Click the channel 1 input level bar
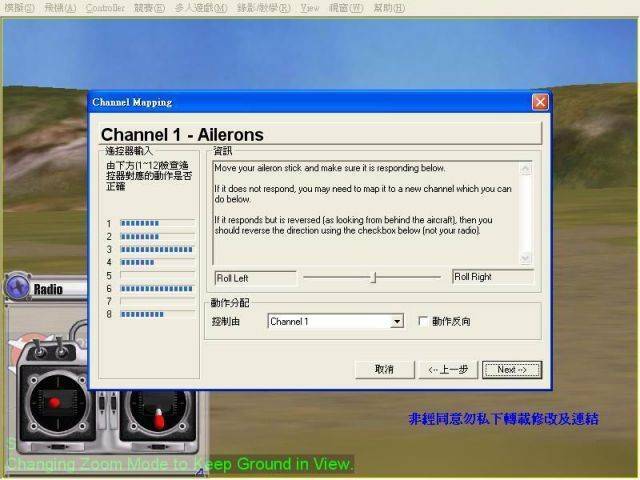This screenshot has width=640, height=480. [158, 223]
